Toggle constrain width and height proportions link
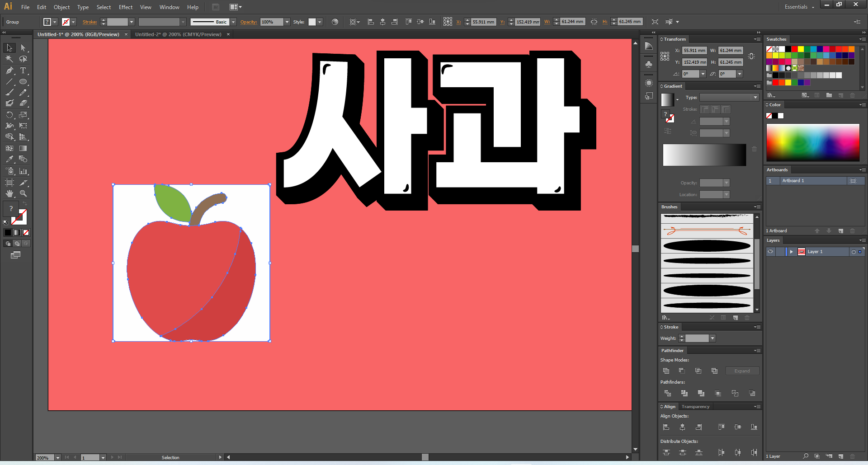Viewport: 868px width, 465px height. [751, 56]
